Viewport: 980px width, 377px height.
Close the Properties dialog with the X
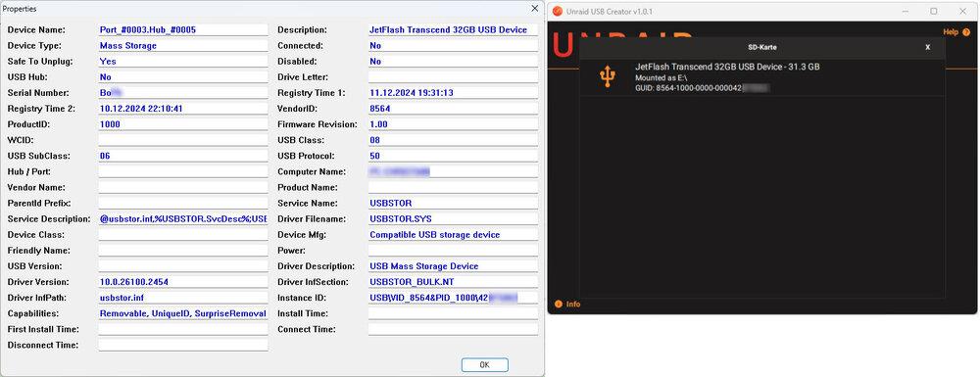(x=534, y=9)
